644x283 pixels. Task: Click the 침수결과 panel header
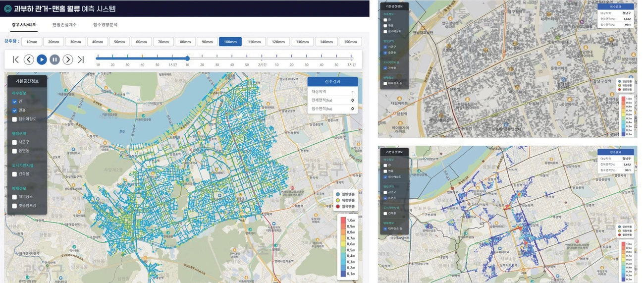332,82
